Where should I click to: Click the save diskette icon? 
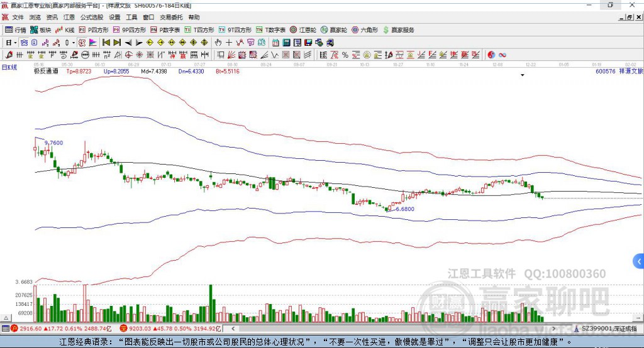tap(308, 43)
